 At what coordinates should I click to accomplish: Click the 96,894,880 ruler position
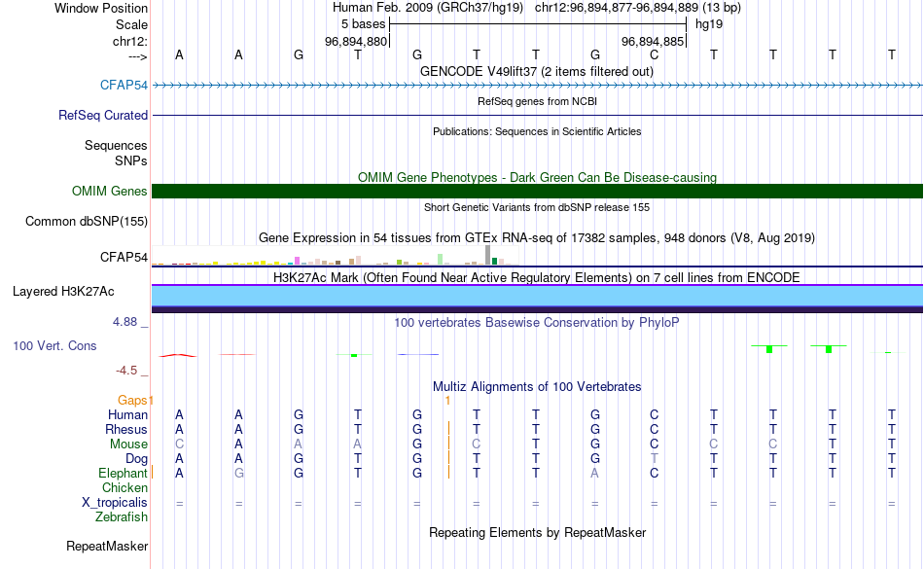tap(356, 41)
